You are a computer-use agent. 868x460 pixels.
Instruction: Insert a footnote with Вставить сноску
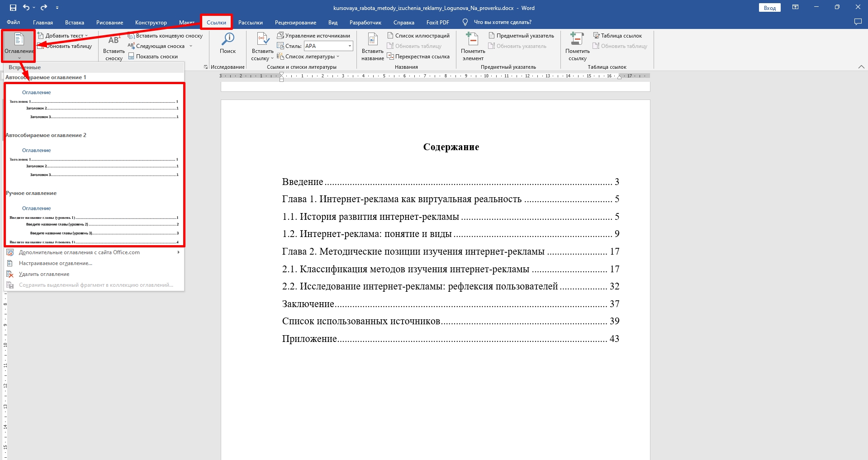(114, 47)
